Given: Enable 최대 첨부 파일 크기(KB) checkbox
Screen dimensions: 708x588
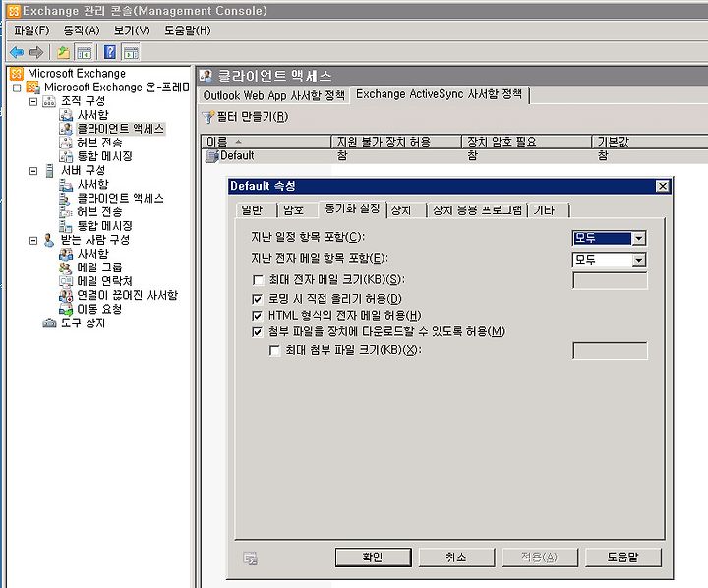Looking at the screenshot, I should click(274, 350).
